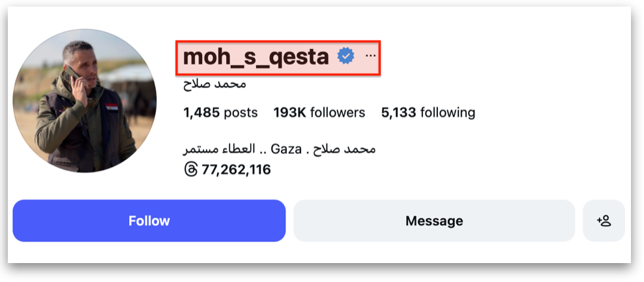The height and width of the screenshot is (282, 644).
Task: Open the 5,133 following number
Action: (398, 113)
